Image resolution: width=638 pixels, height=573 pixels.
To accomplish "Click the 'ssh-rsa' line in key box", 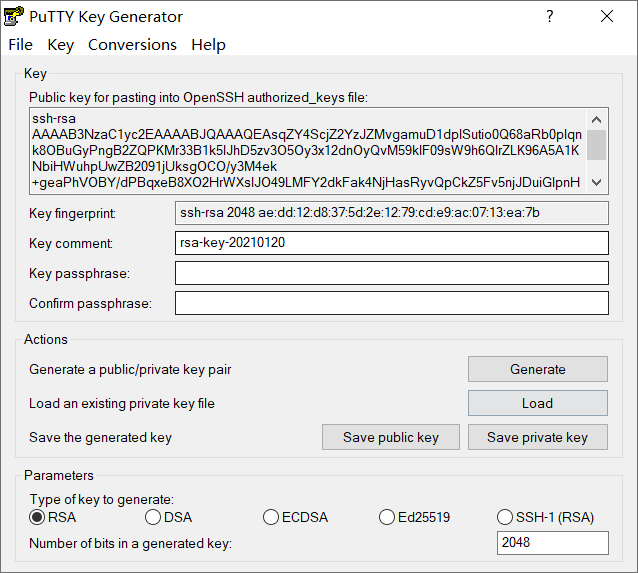I will [x=54, y=118].
